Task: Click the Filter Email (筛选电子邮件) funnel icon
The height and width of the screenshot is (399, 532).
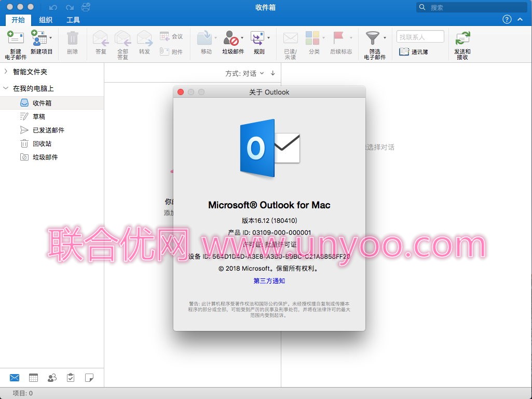Action: click(x=373, y=38)
